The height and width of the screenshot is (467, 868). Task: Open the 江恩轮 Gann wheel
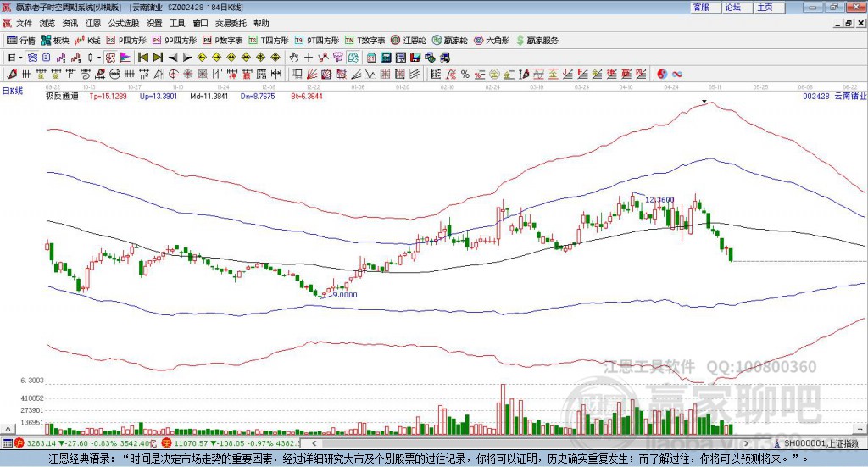coord(409,41)
